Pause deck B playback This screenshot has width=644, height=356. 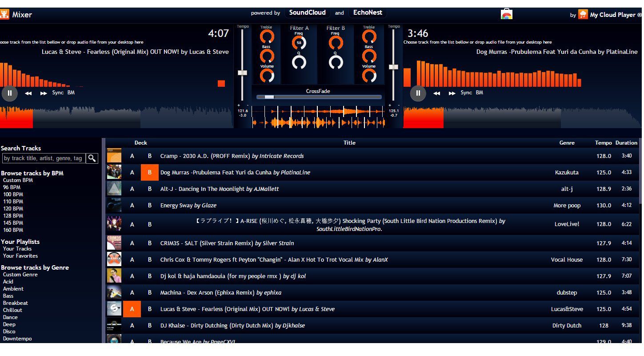418,93
